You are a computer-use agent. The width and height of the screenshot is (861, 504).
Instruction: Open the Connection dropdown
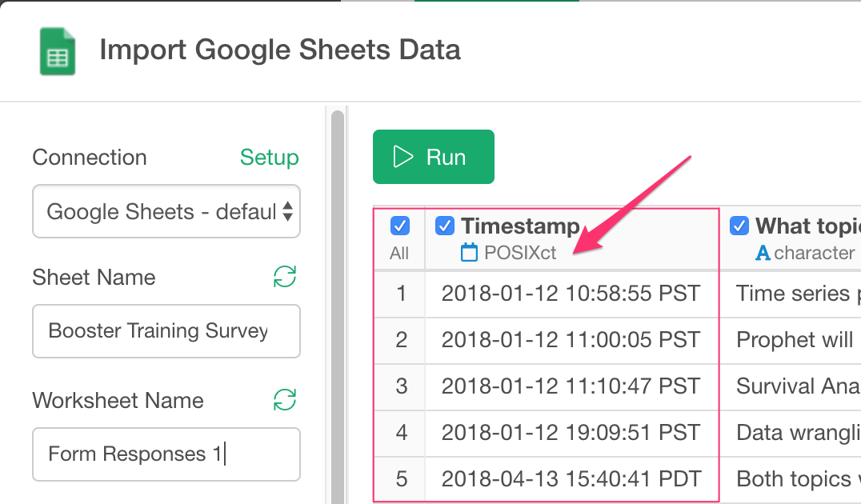click(166, 211)
